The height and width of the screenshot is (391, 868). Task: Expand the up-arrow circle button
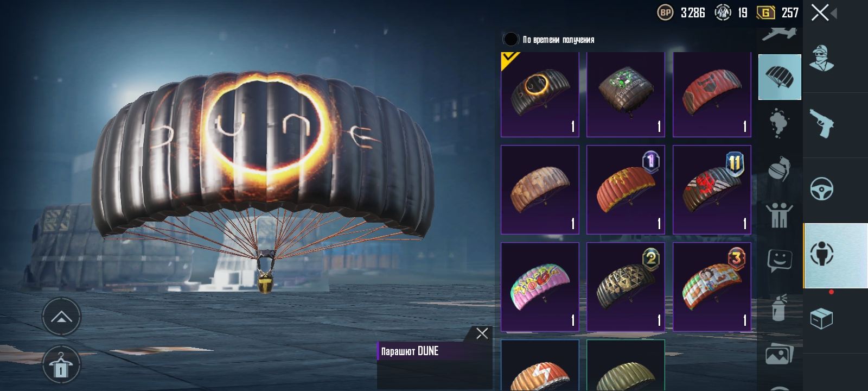pyautogui.click(x=61, y=317)
